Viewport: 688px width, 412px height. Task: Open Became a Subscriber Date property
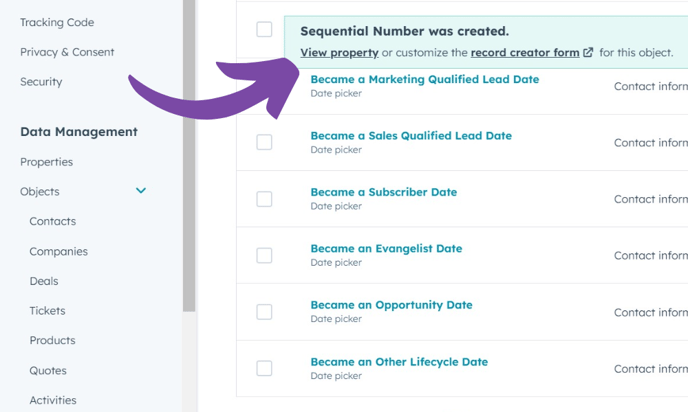[383, 192]
